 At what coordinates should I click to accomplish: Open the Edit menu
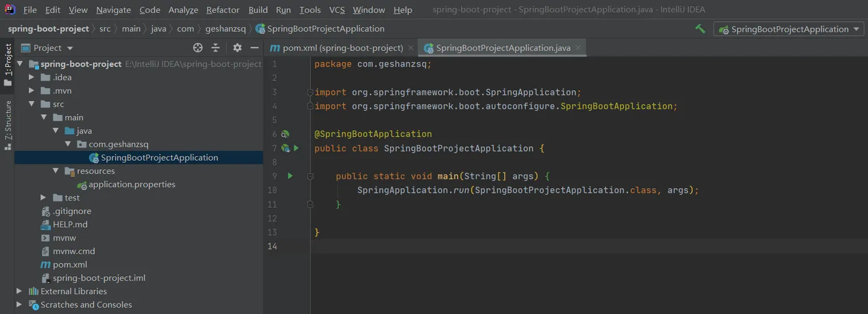pos(53,10)
